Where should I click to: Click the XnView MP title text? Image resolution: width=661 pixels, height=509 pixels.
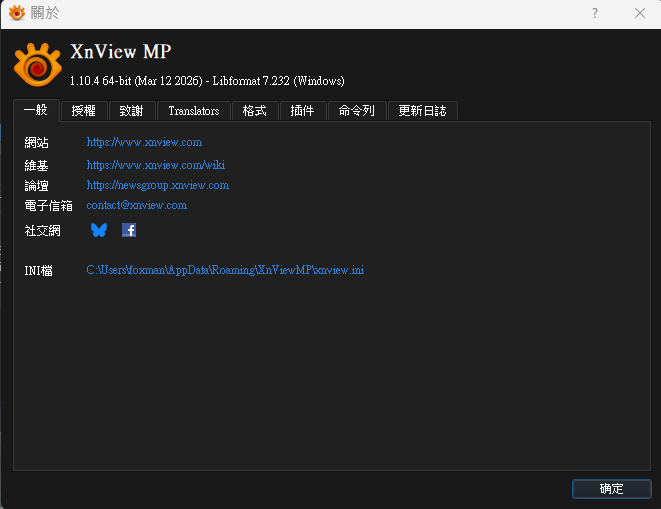click(x=121, y=51)
